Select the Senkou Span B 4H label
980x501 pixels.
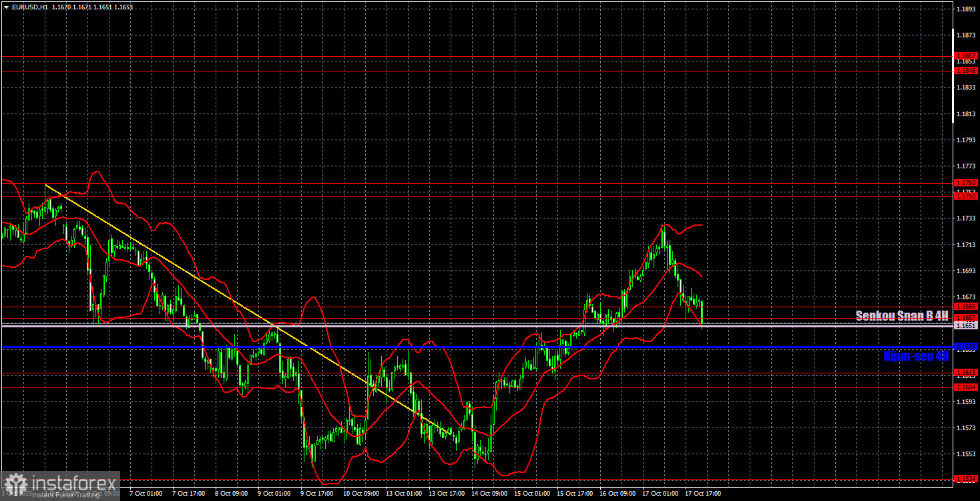(903, 315)
